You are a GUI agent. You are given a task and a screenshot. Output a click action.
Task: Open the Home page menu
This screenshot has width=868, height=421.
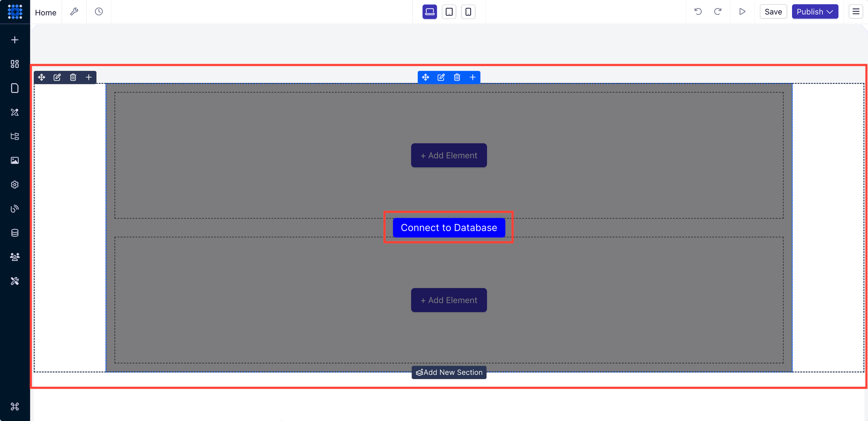pyautogui.click(x=46, y=12)
